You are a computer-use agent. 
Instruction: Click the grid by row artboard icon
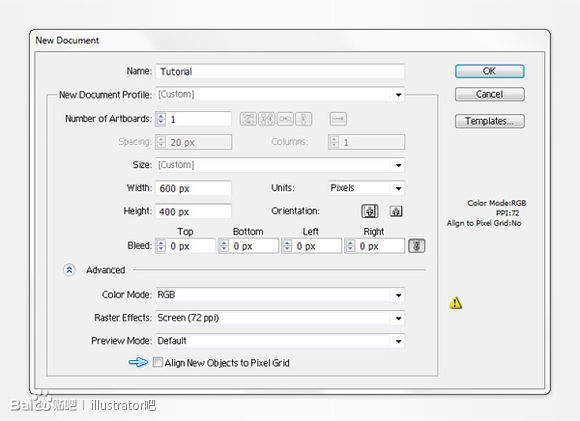coord(248,119)
